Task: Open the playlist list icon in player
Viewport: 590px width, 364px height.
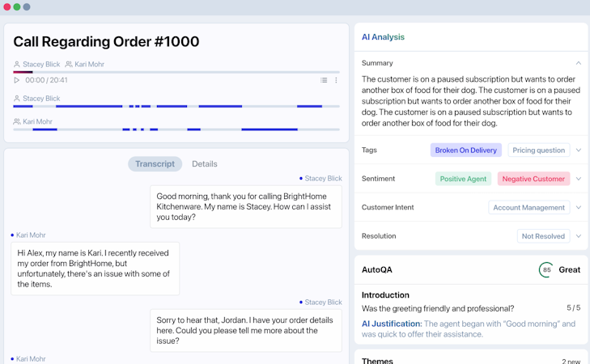Action: pos(324,81)
